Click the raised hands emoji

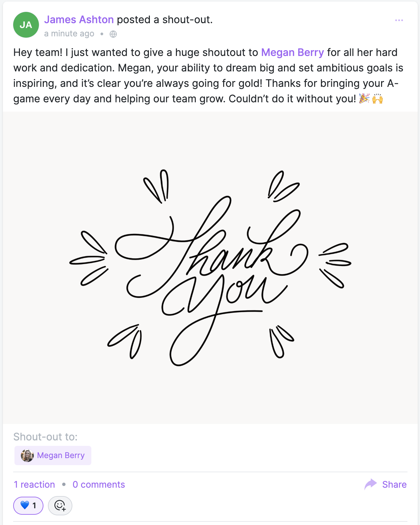[378, 98]
